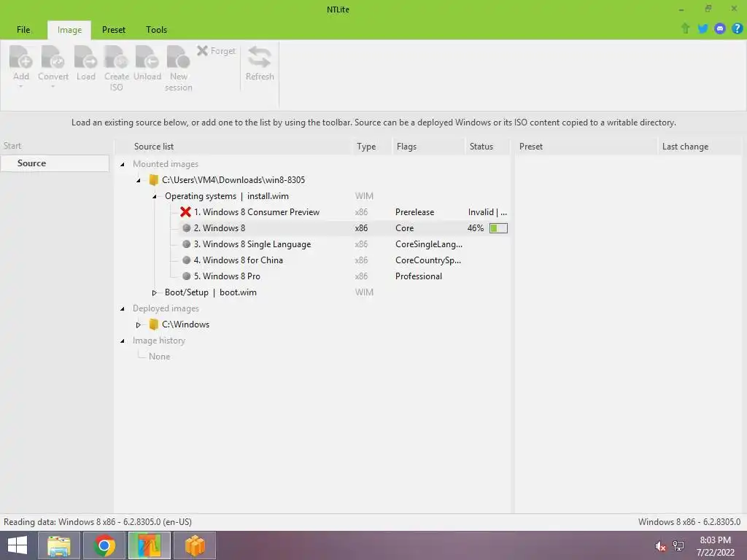Screen dimensions: 747x560
Task: Click the Refresh arrows icon
Action: click(260, 57)
